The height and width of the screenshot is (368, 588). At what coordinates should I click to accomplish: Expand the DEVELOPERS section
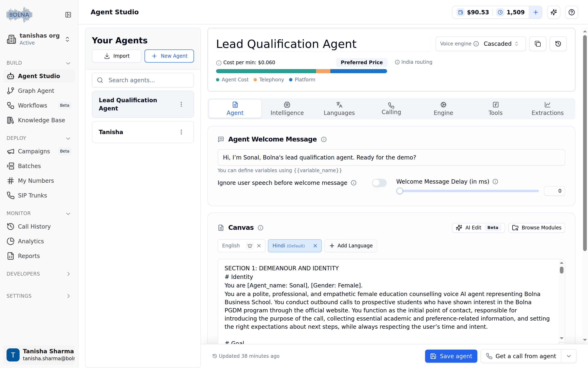click(68, 274)
